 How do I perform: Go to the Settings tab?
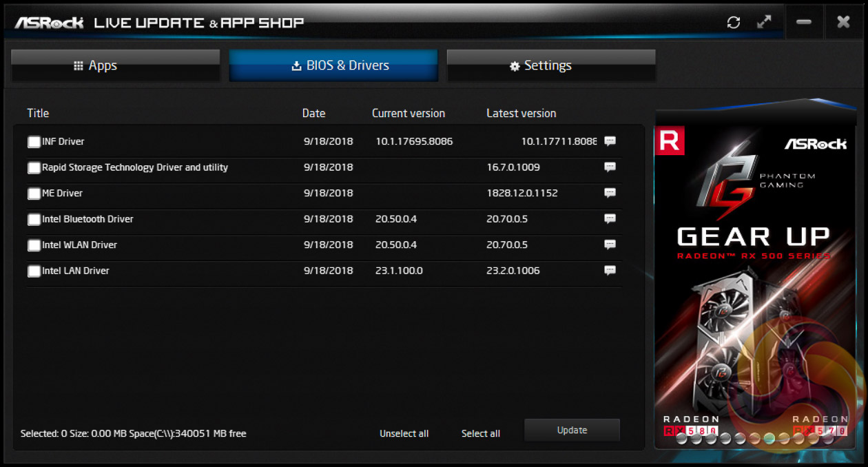point(551,66)
